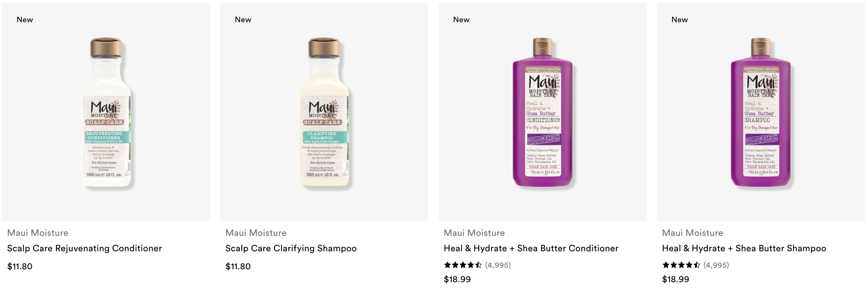Click Maui Moisture brand above Shea Butter Shampoo
The image size is (868, 305).
(693, 233)
